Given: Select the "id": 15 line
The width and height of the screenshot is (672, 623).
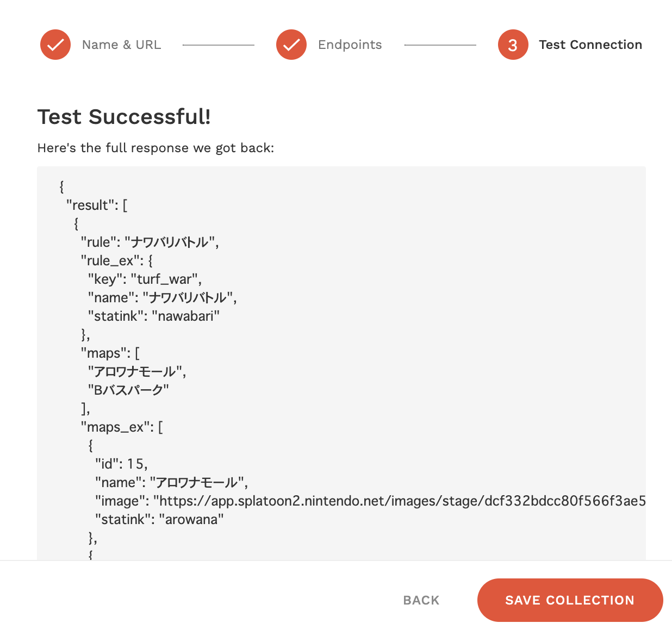Looking at the screenshot, I should pos(121,464).
